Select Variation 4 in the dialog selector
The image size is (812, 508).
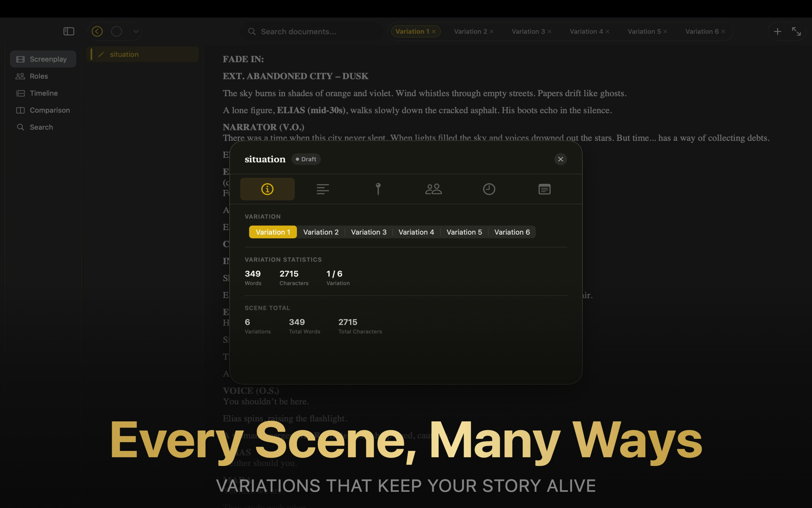(x=416, y=232)
